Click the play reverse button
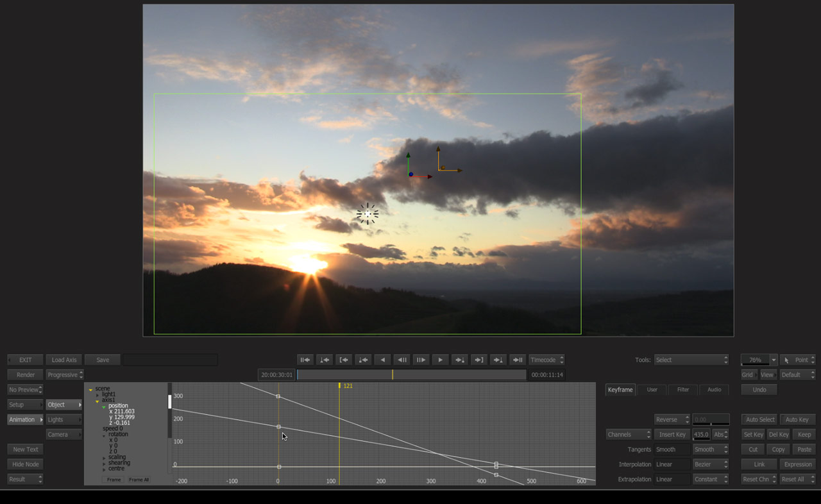 point(383,360)
